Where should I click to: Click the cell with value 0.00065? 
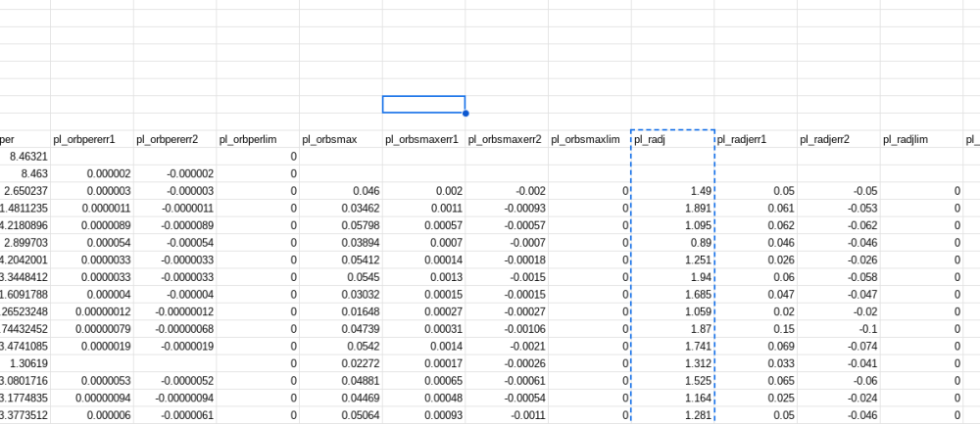pos(424,381)
